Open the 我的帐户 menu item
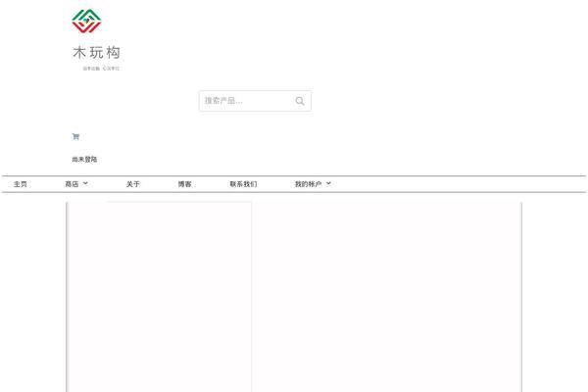 click(309, 184)
